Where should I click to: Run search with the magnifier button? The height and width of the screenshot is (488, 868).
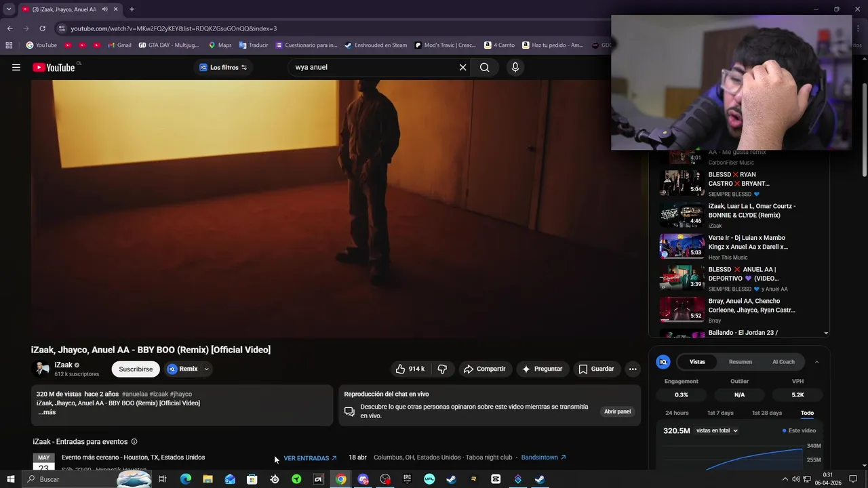coord(484,67)
